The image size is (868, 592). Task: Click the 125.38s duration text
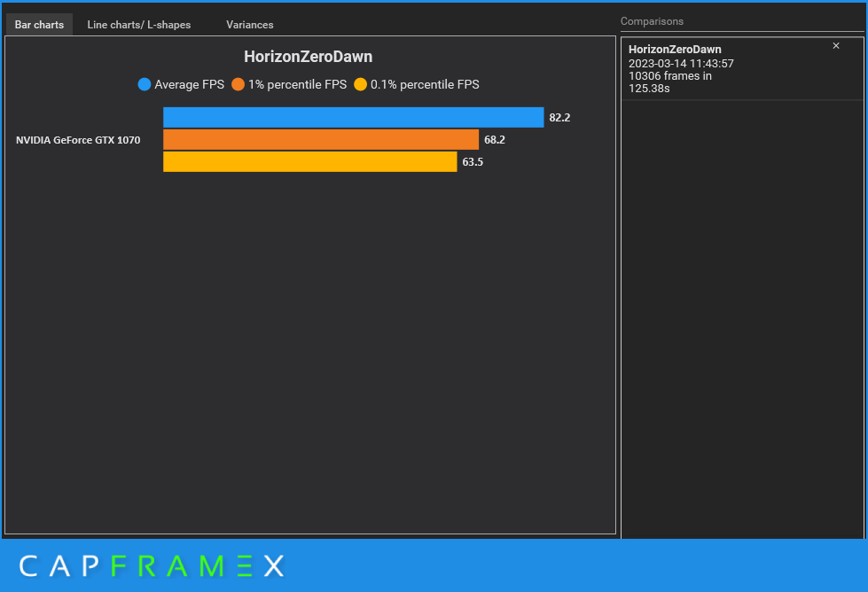click(649, 89)
